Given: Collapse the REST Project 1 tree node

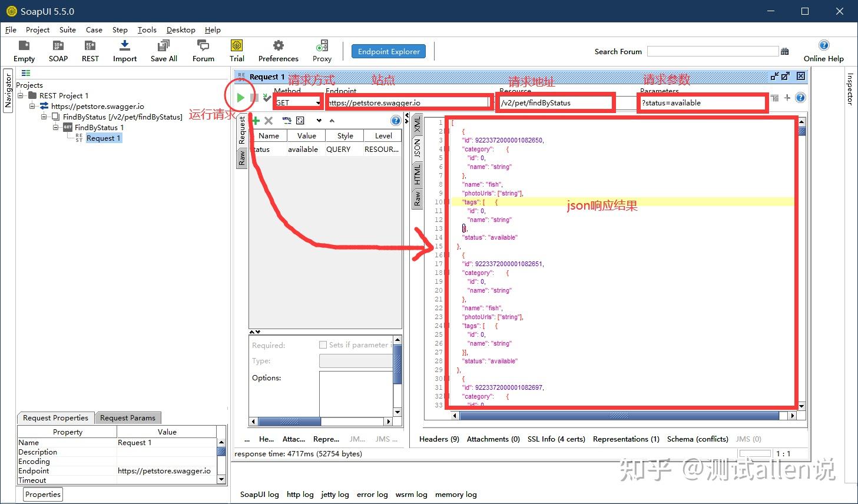Looking at the screenshot, I should [x=21, y=95].
